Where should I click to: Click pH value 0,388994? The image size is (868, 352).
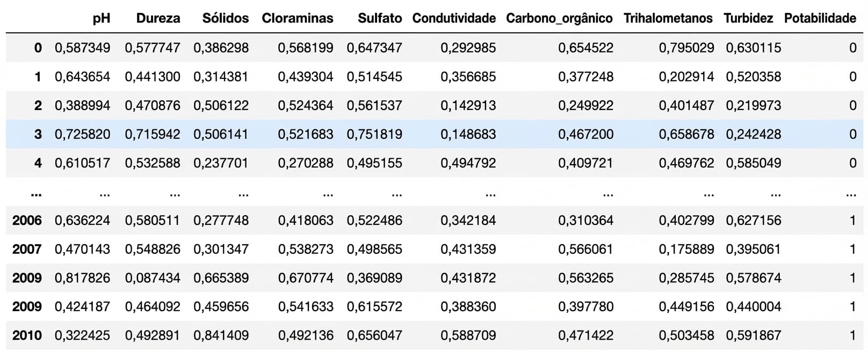click(x=82, y=105)
